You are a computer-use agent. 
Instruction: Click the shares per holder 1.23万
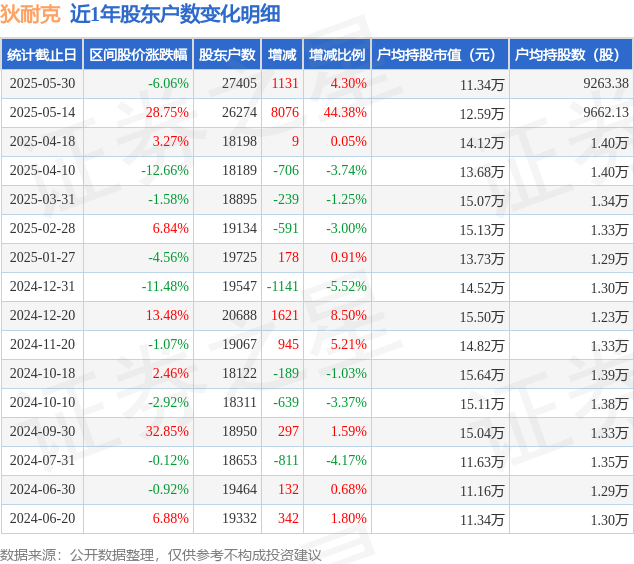click(609, 317)
